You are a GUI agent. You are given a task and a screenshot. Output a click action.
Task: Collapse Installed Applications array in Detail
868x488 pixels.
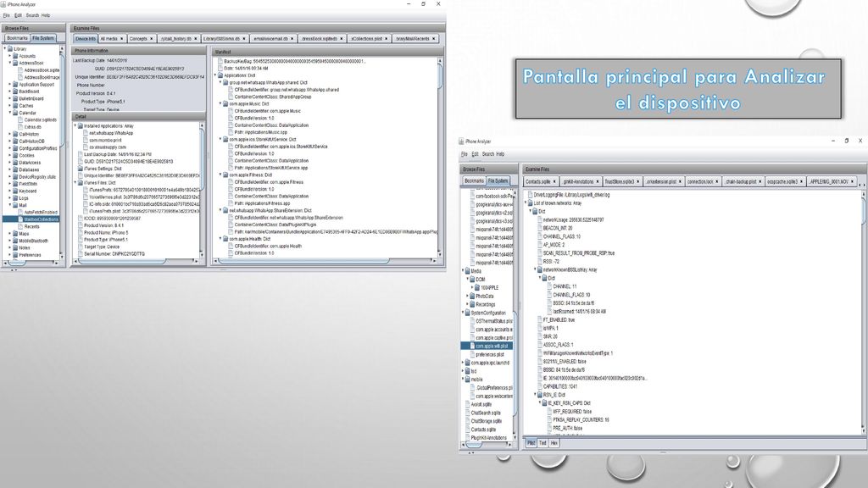75,126
